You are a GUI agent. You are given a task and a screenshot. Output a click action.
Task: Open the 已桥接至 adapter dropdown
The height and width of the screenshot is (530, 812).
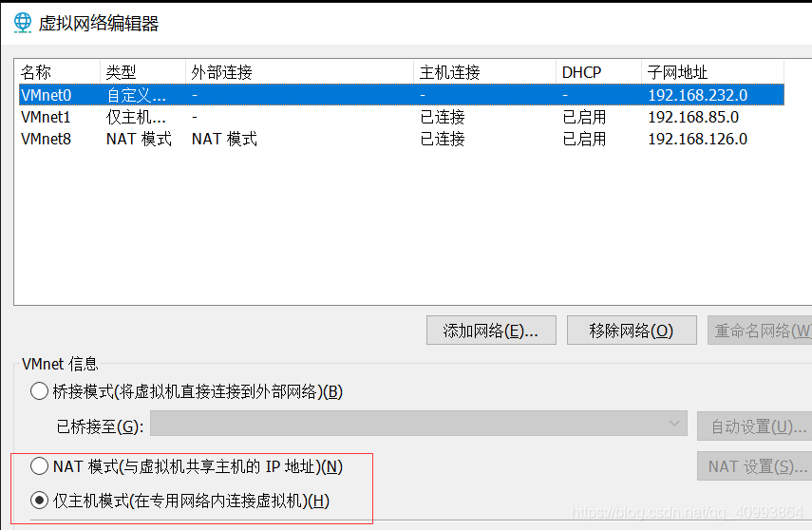tap(419, 424)
